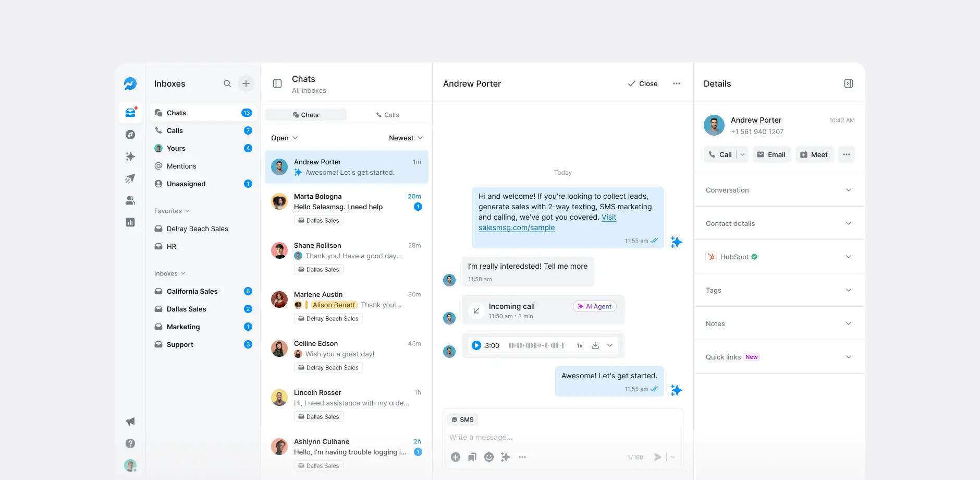The width and height of the screenshot is (980, 480).
Task: Click the Salesmsg logo icon
Action: coord(130,83)
